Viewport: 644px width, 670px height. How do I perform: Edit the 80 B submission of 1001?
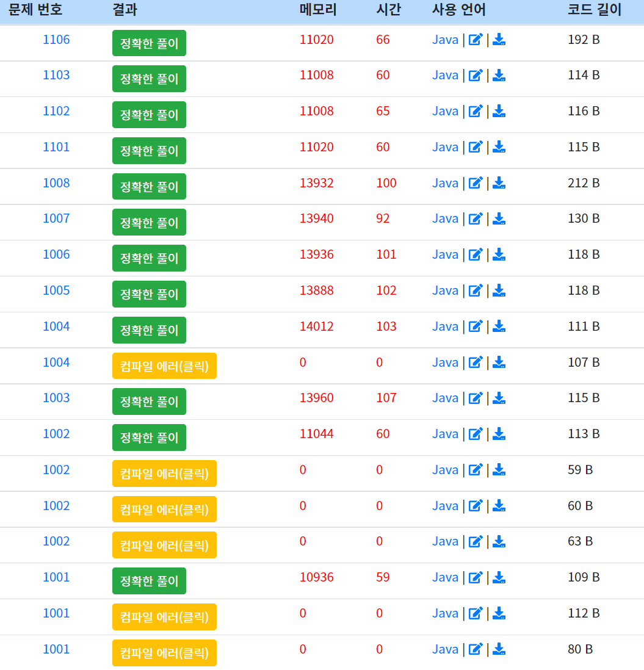coord(476,649)
